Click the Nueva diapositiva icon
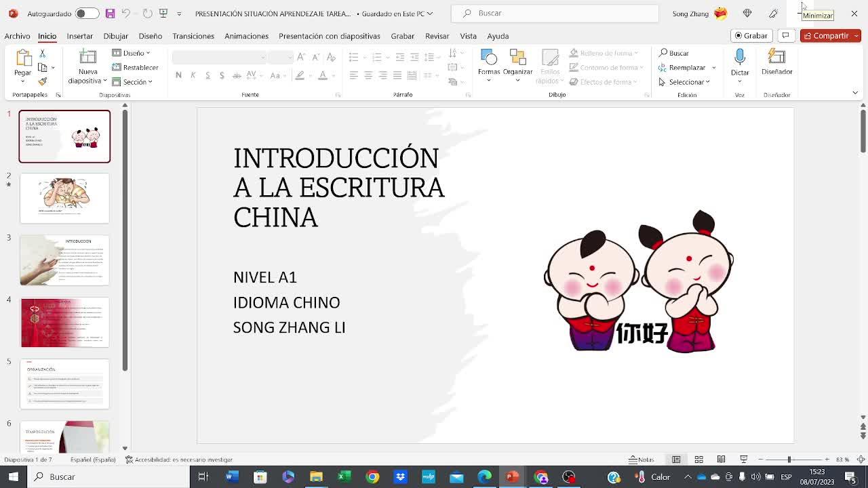Image resolution: width=868 pixels, height=488 pixels. [x=87, y=58]
